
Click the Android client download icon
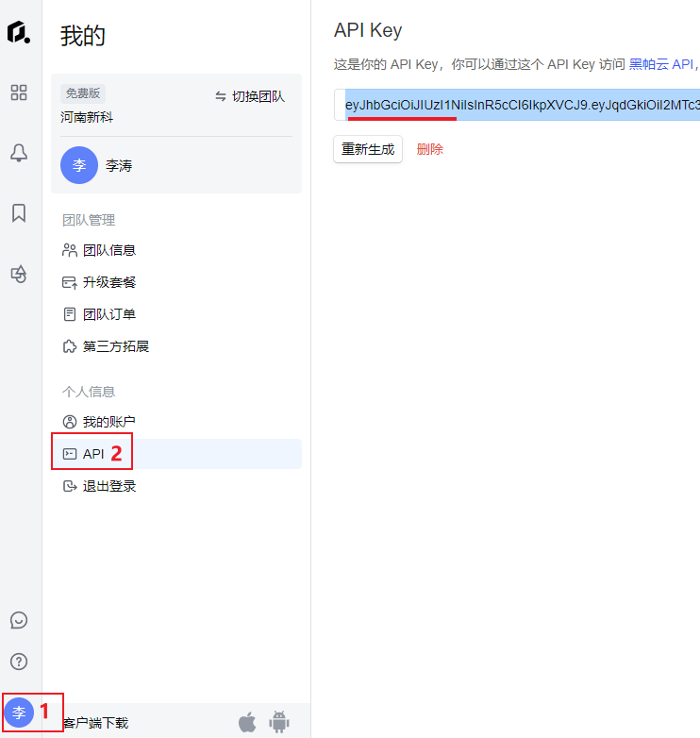[279, 723]
